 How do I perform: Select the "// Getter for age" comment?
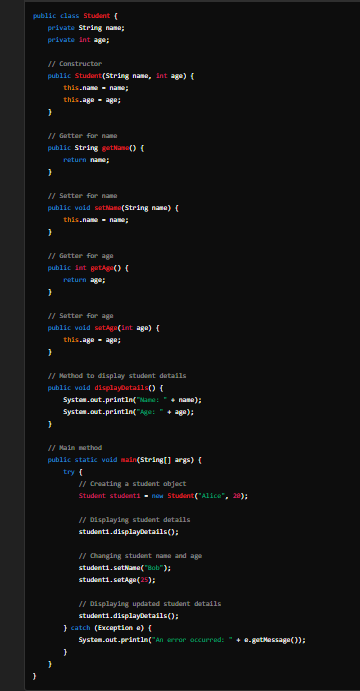tap(81, 256)
